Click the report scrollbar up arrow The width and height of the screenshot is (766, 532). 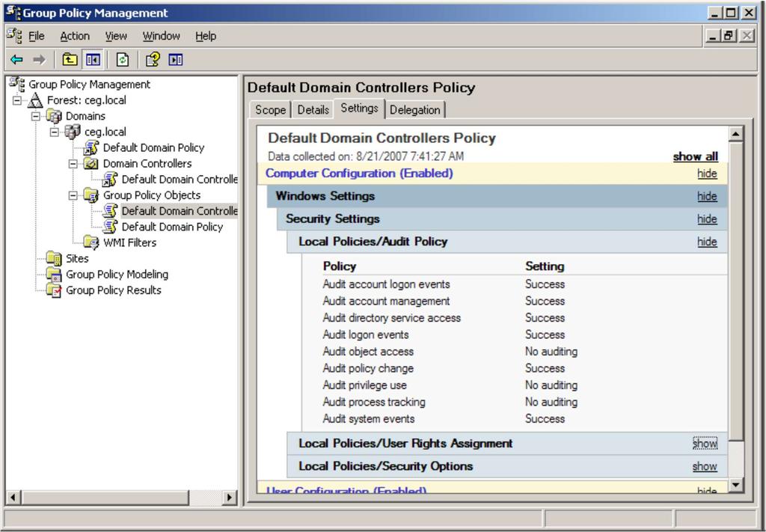[736, 133]
